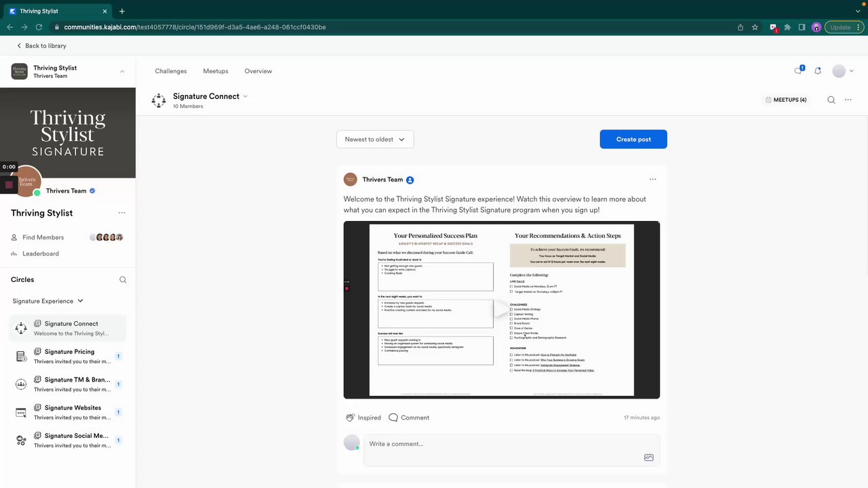Click the Write a comment field
Screen dimensions: 868x488
(511, 450)
